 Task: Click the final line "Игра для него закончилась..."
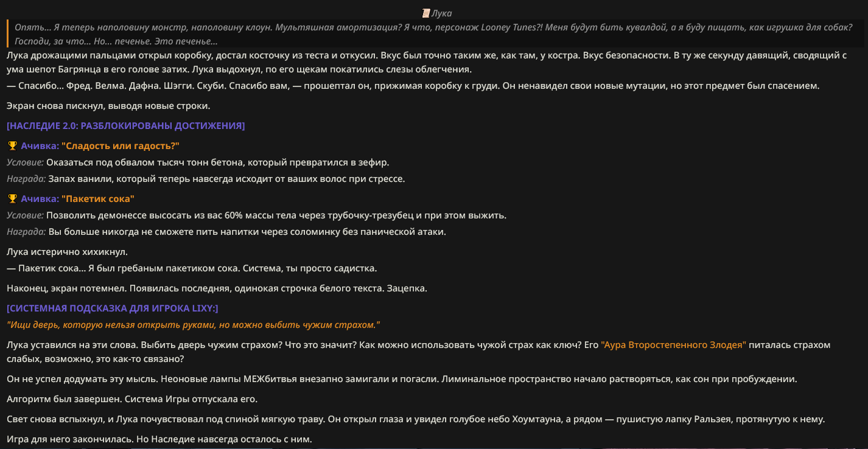tap(159, 439)
